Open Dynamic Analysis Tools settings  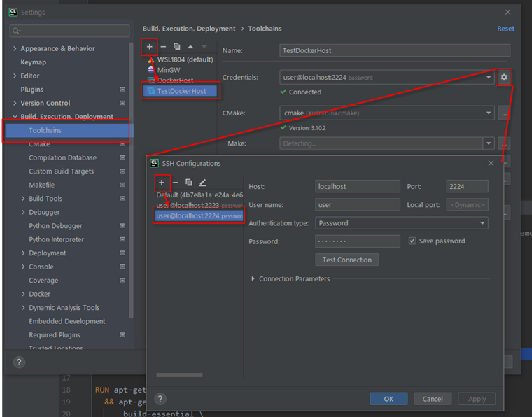tap(64, 307)
